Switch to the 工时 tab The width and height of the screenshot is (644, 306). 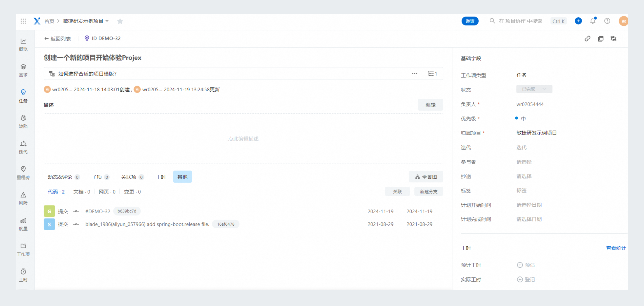coord(161,177)
